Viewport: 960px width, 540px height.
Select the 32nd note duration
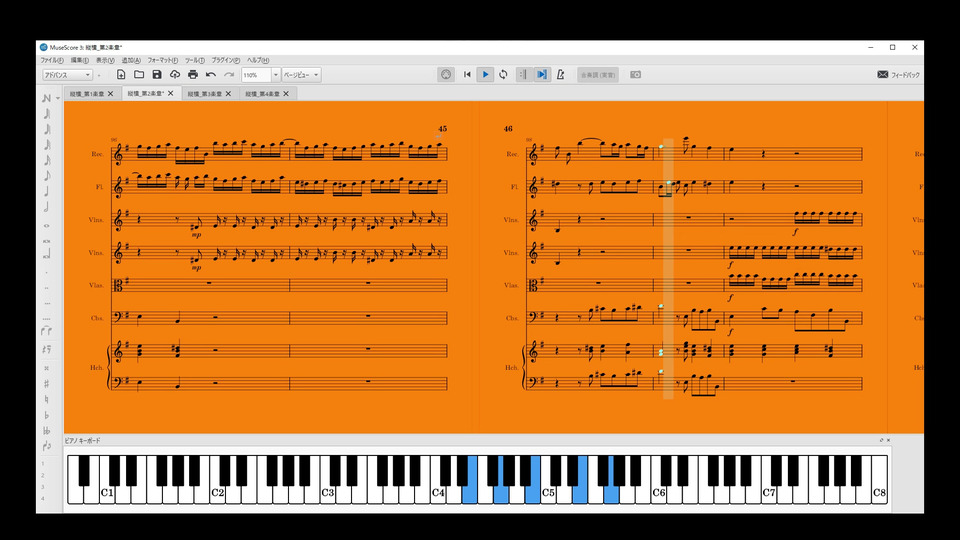[x=47, y=145]
